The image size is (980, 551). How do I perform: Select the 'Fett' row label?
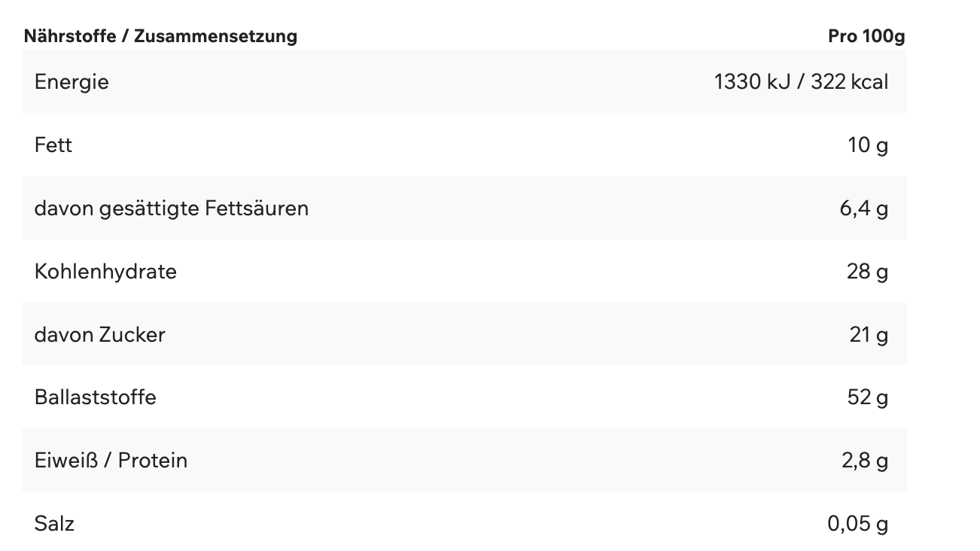(53, 145)
